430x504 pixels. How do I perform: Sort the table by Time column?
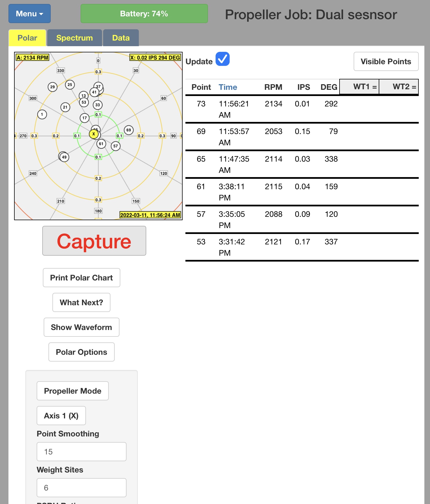tap(228, 87)
